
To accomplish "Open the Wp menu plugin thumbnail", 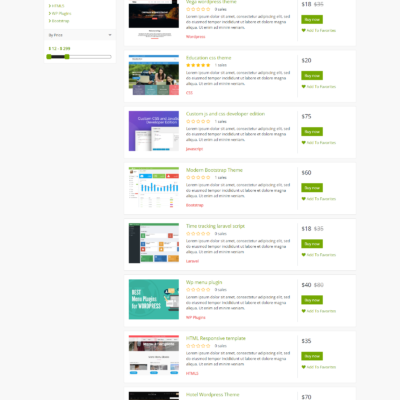I will [154, 299].
